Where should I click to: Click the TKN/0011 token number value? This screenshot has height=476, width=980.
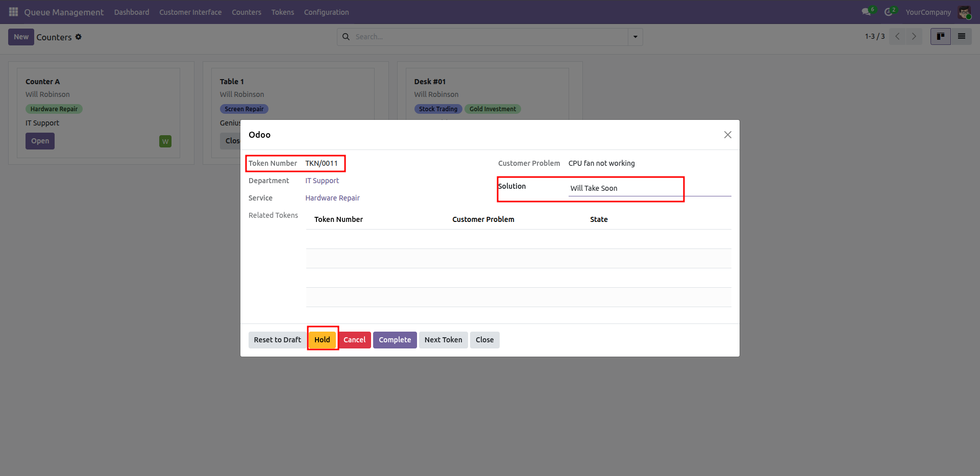coord(322,163)
